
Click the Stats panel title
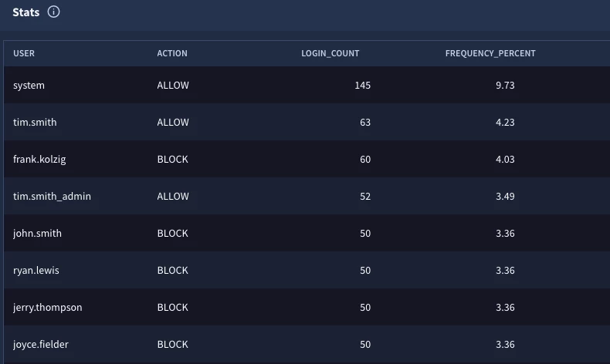pos(26,12)
